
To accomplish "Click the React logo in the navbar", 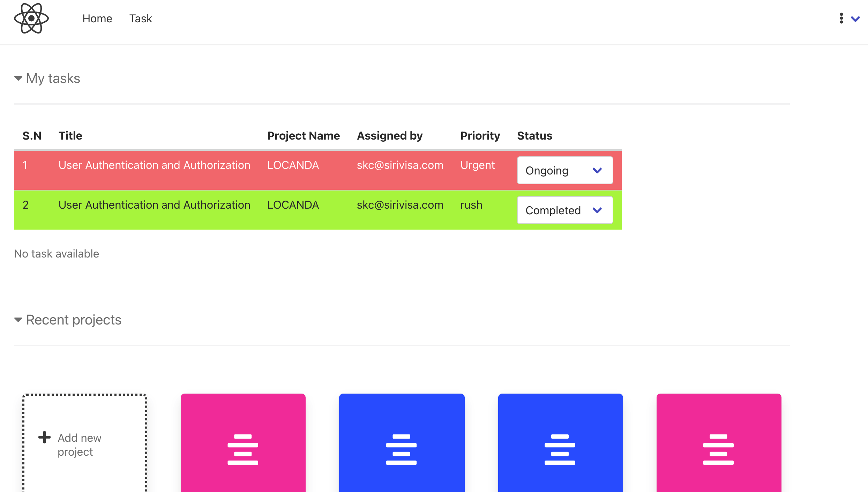I will [x=31, y=18].
